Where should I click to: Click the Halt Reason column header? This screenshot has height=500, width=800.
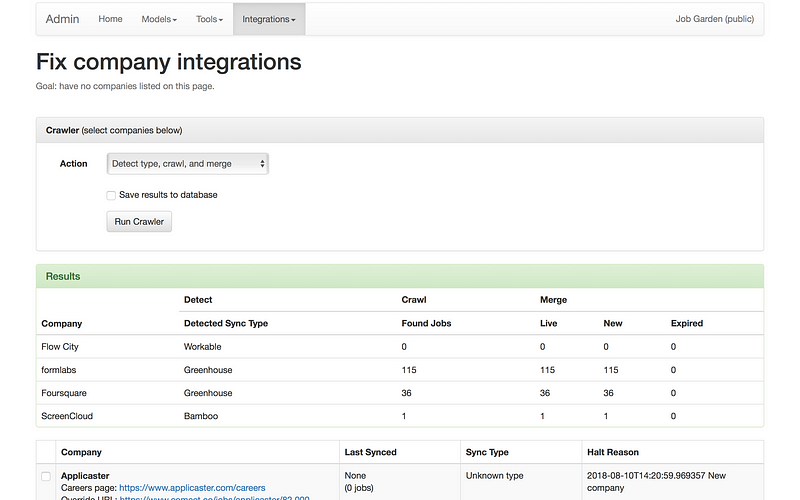click(x=613, y=452)
